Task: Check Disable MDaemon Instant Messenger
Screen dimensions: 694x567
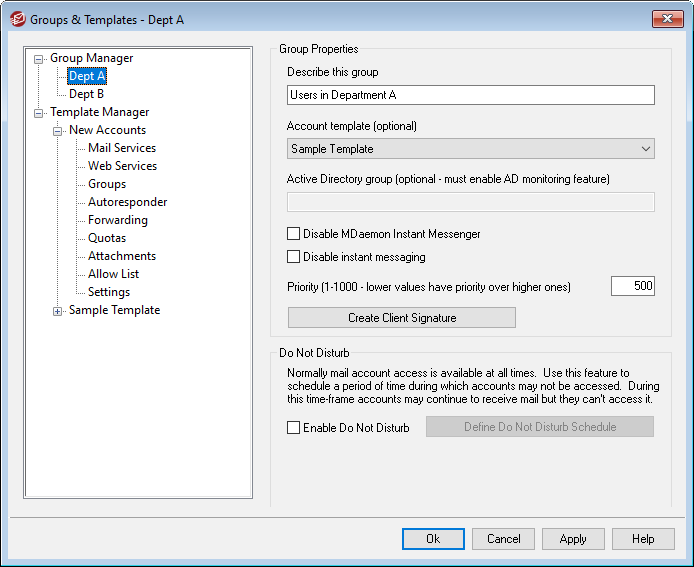Action: point(294,234)
